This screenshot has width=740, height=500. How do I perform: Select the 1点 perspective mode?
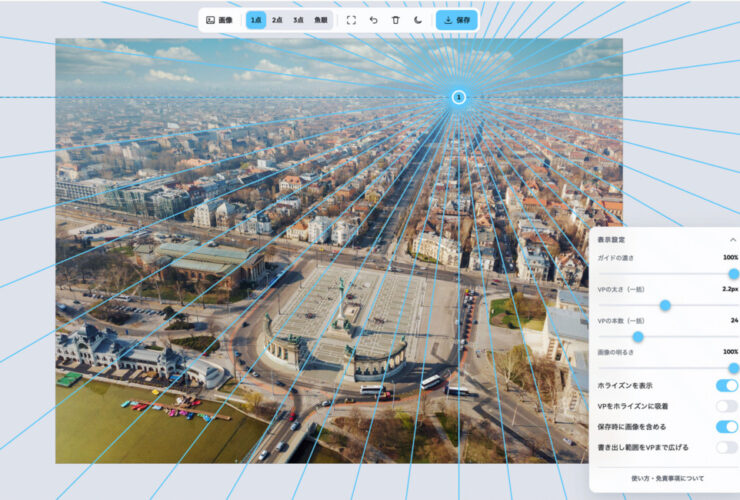click(256, 20)
